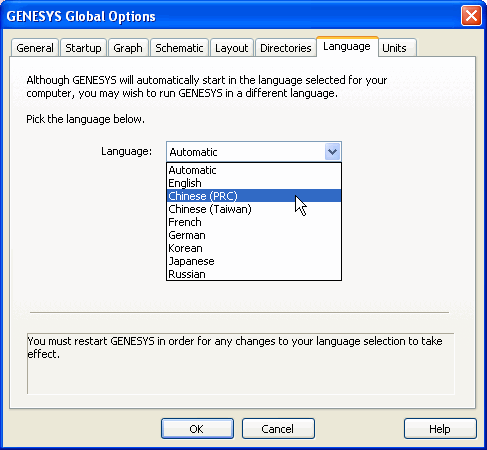Confirm changes with the OK button
The image size is (487, 450).
pos(197,429)
